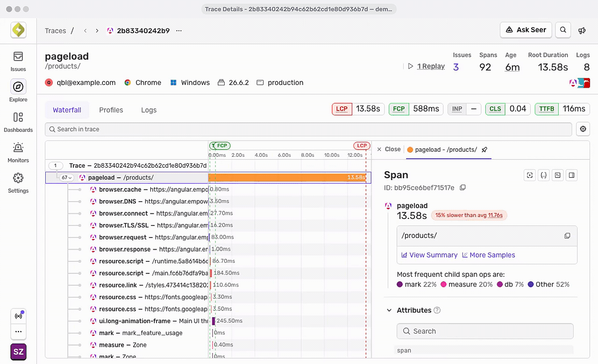598x364 pixels.
Task: Copy the span ID bb95ce6bef71517e
Action: coord(463,188)
